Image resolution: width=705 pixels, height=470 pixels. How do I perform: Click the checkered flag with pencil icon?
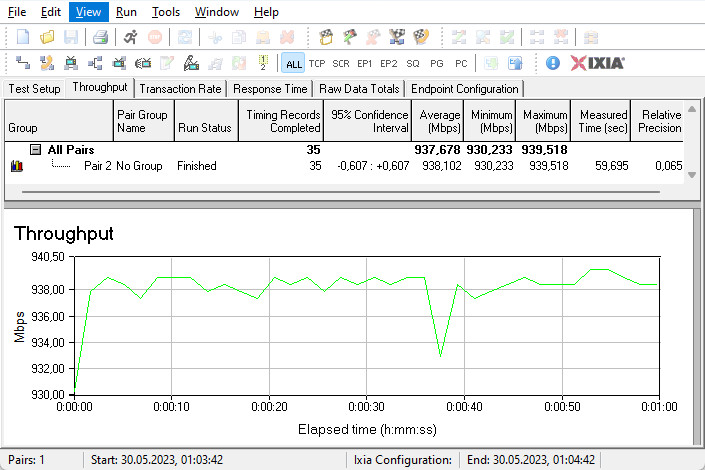(350, 37)
